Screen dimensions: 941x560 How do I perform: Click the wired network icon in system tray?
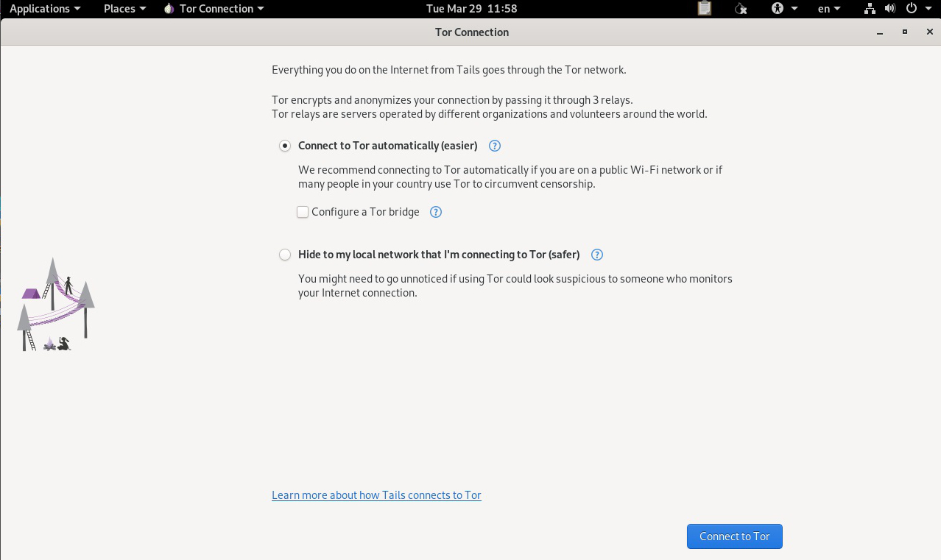870,9
